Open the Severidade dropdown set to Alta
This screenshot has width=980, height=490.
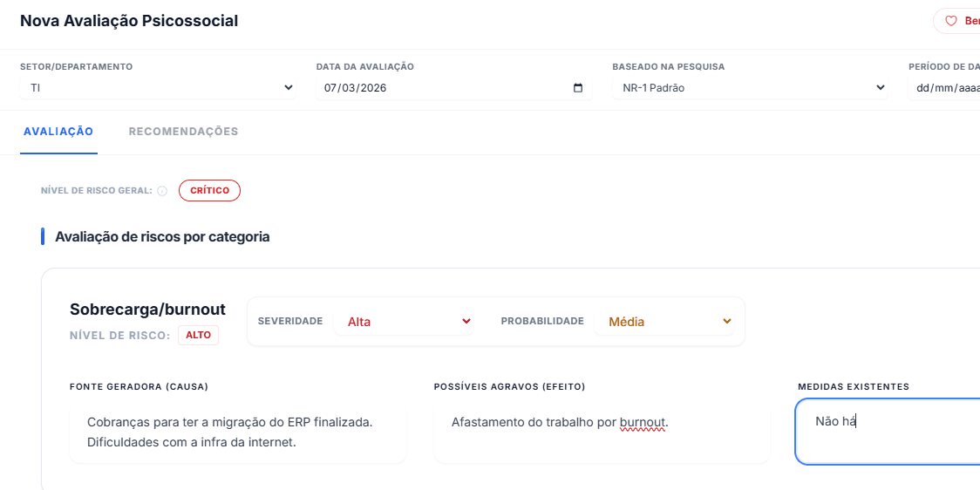pyautogui.click(x=404, y=322)
